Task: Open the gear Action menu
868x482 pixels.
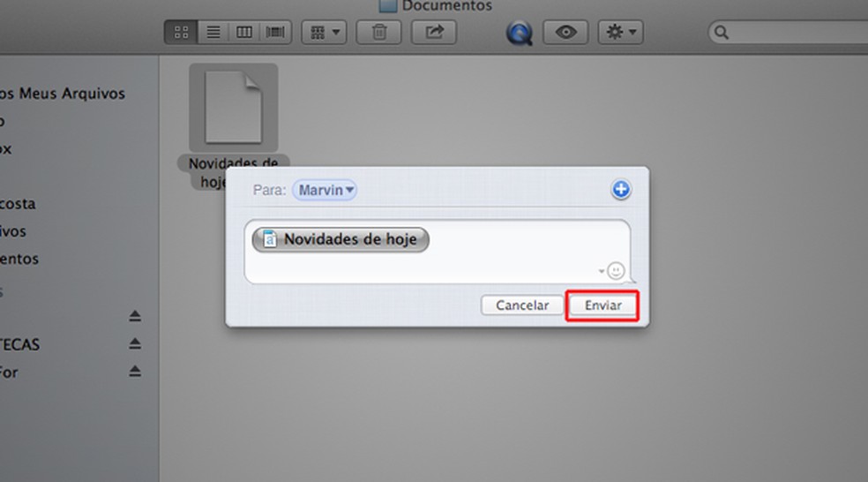Action: 620,32
